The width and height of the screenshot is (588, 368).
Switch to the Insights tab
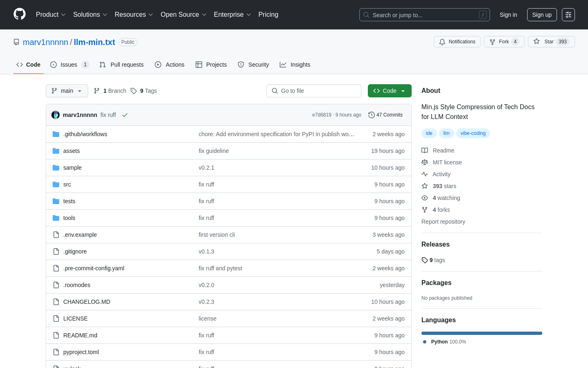[x=295, y=65]
